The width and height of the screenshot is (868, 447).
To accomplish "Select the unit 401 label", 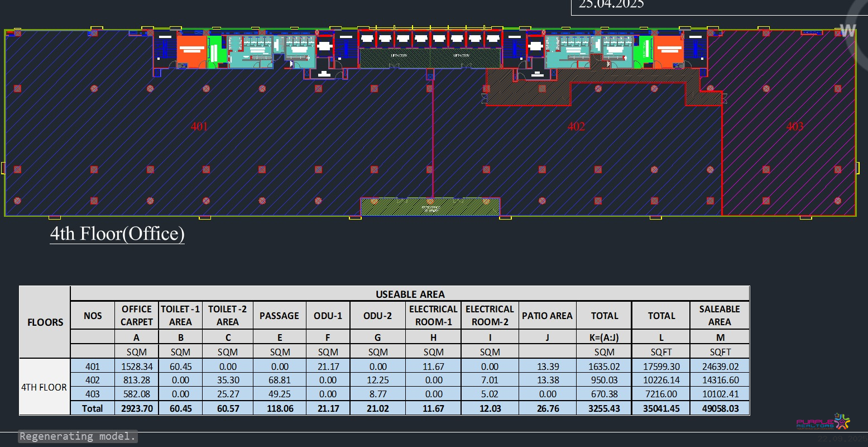I will click(199, 126).
